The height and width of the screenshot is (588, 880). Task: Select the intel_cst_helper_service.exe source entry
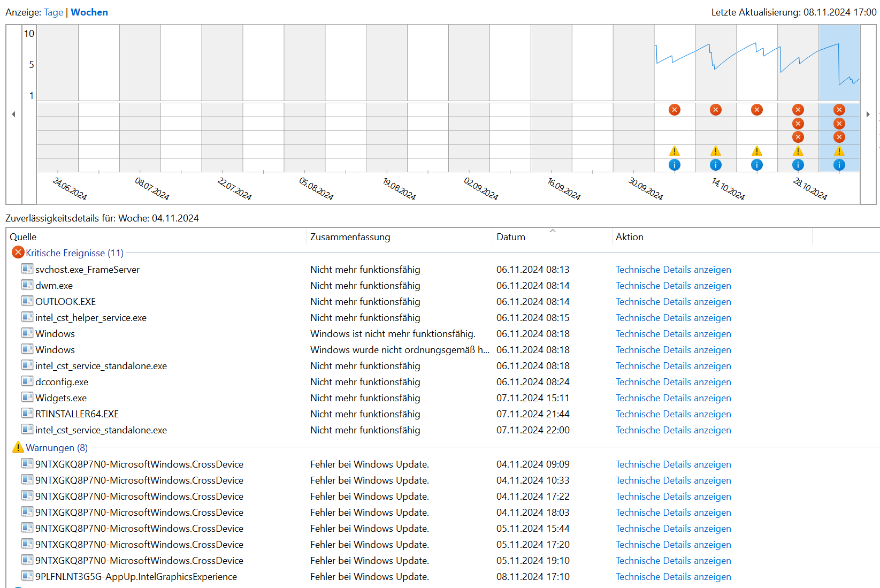[91, 318]
